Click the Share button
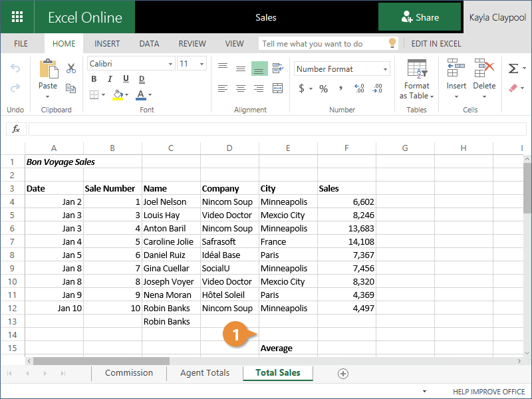 pos(420,17)
